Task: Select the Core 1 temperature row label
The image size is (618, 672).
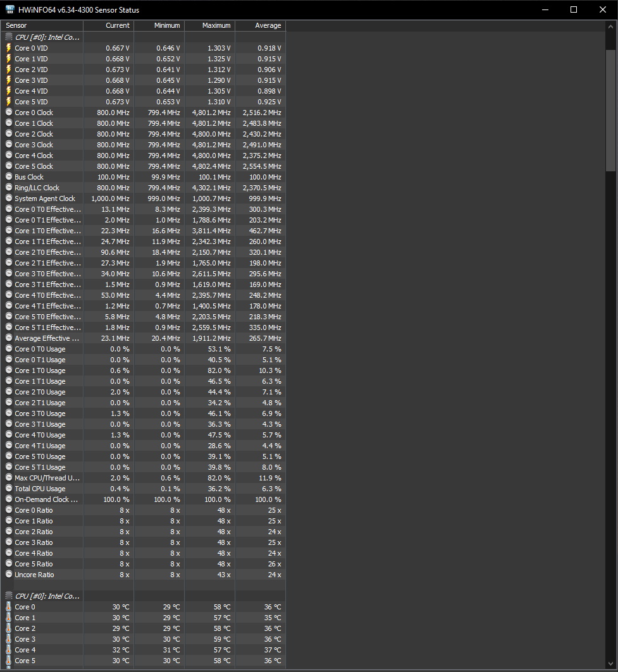Action: click(25, 618)
